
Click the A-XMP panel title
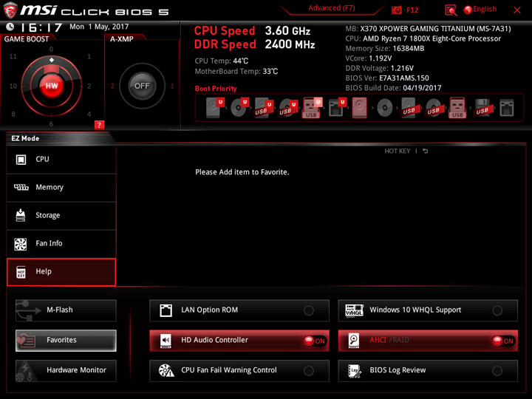pos(121,39)
